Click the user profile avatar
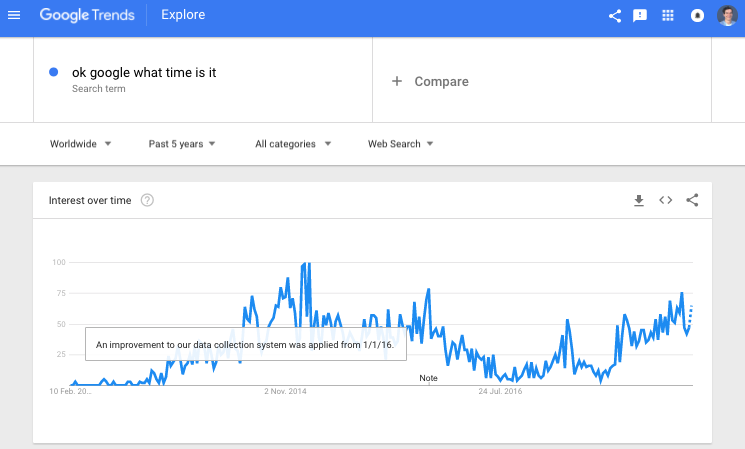The height and width of the screenshot is (449, 745). pyautogui.click(x=726, y=16)
